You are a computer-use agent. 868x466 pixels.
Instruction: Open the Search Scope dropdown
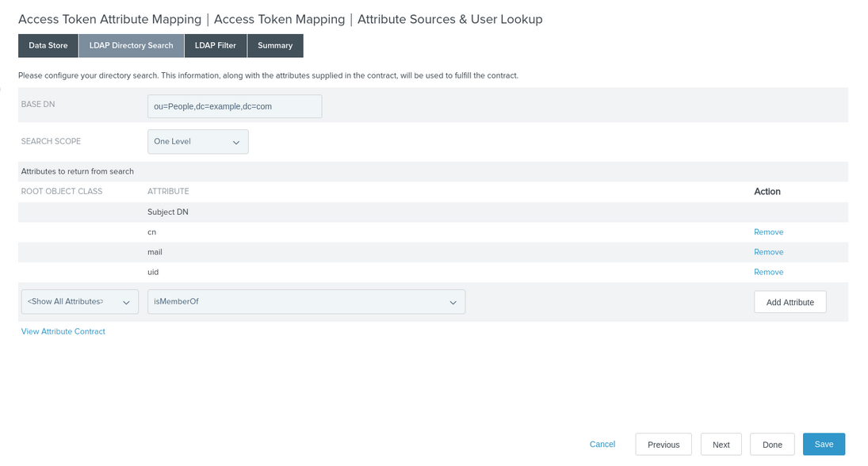(198, 141)
